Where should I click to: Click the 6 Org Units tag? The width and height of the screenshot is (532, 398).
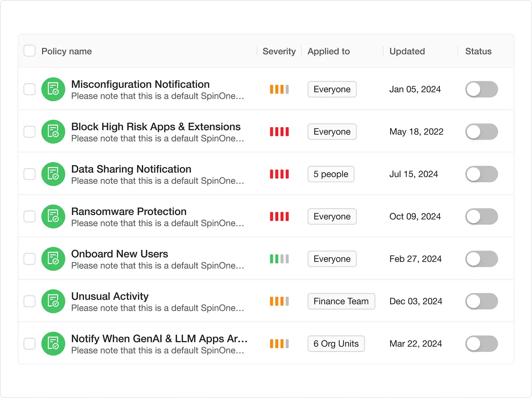336,344
